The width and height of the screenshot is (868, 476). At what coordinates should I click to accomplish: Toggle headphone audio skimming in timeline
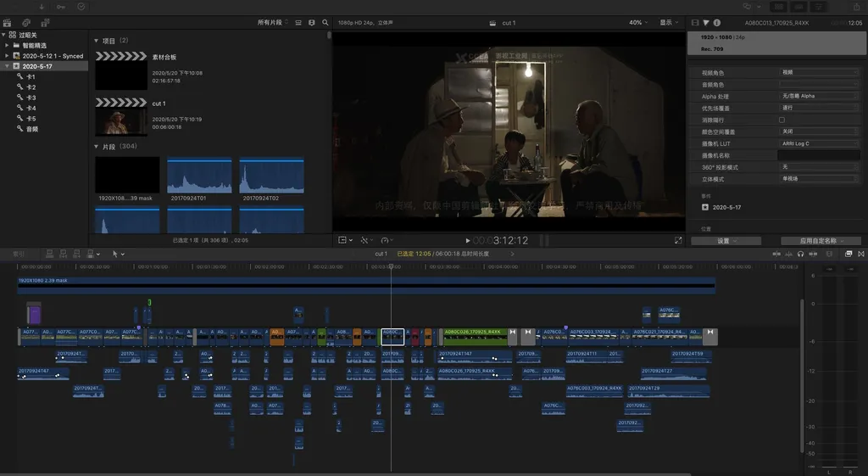[800, 254]
